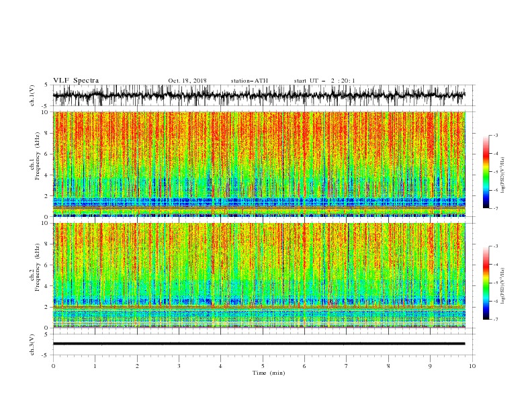The width and height of the screenshot is (532, 411).
Task: Click the lower color bar '-7' label
Action: pyautogui.click(x=495, y=319)
